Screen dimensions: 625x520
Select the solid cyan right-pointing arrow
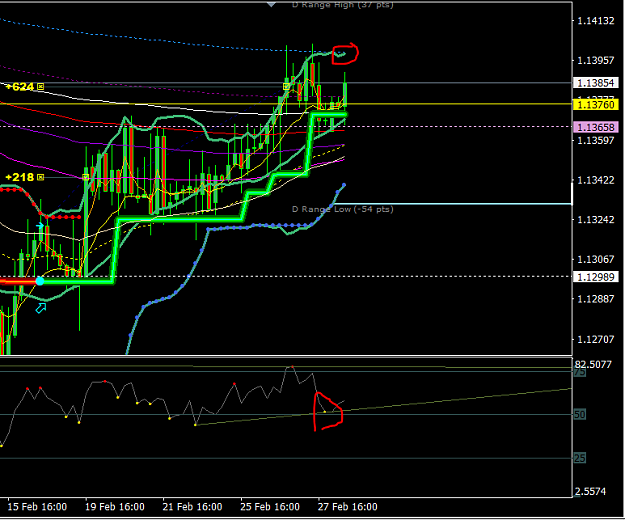(39, 226)
